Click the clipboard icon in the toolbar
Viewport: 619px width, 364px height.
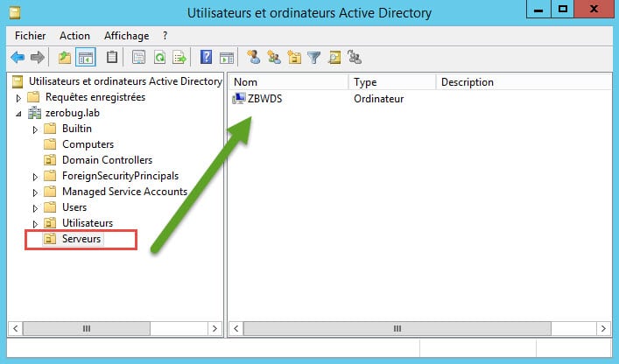point(112,58)
